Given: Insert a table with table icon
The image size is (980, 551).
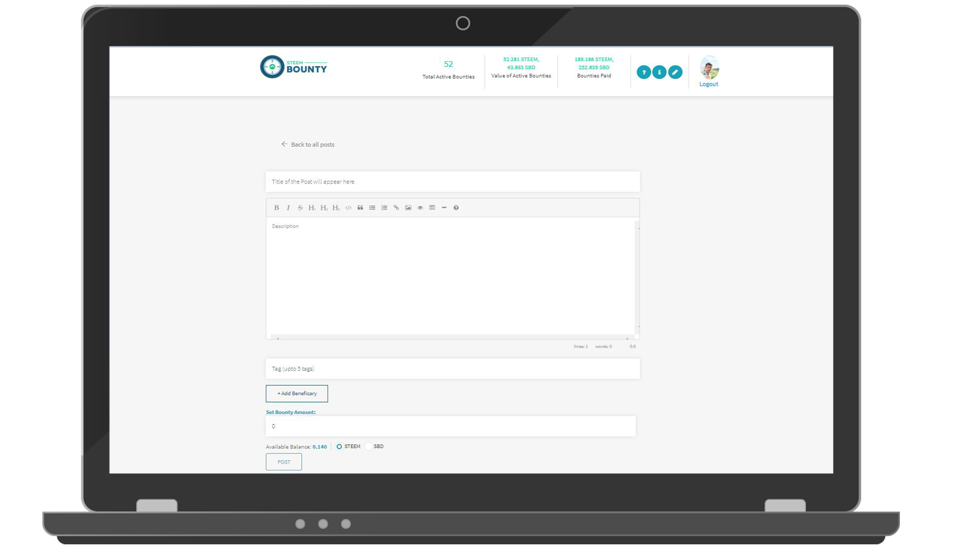Looking at the screenshot, I should click(432, 208).
